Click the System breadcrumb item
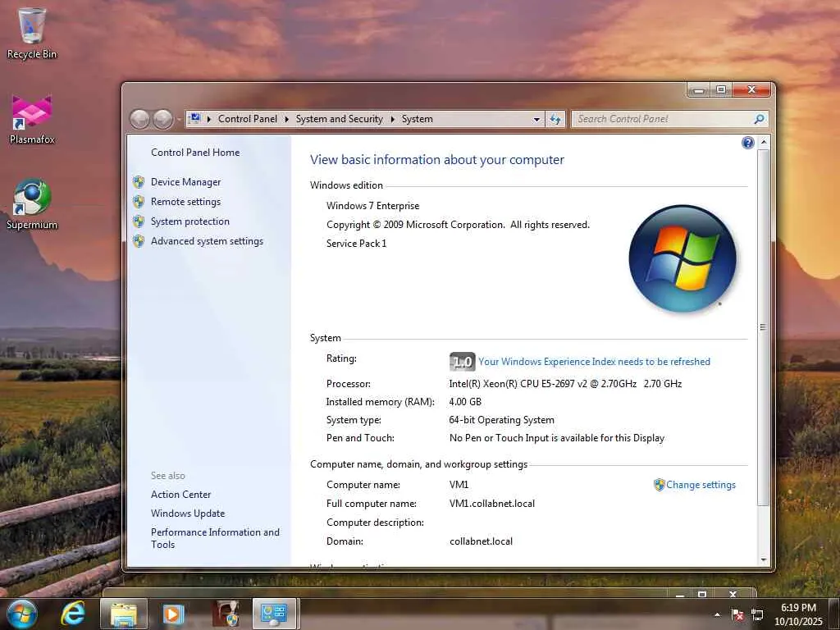This screenshot has height=630, width=840. pos(418,119)
